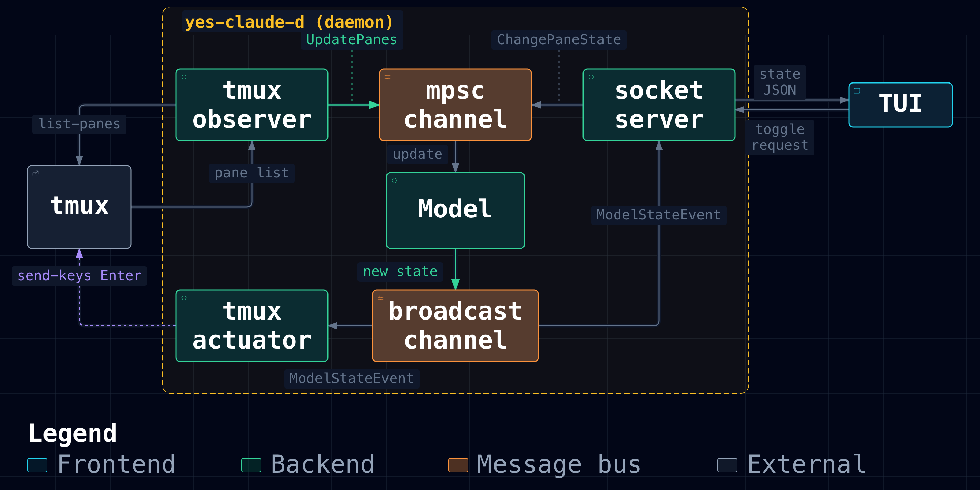Select the tmux actuator node
This screenshot has width=980, height=490.
(x=252, y=326)
